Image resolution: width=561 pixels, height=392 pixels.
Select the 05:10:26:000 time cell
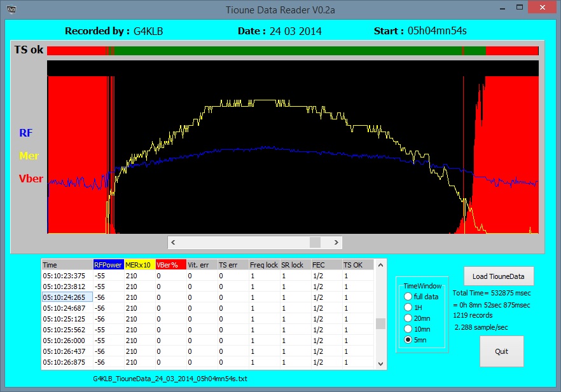[67, 341]
